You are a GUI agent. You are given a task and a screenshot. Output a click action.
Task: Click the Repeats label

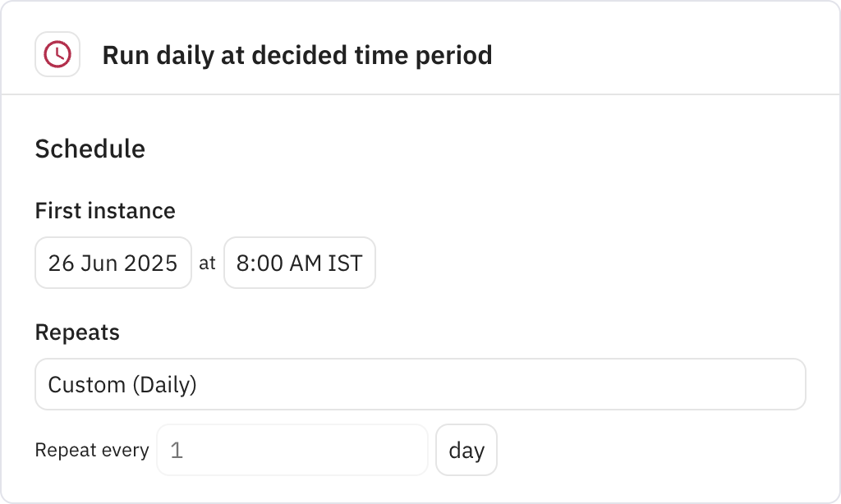pyautogui.click(x=76, y=332)
